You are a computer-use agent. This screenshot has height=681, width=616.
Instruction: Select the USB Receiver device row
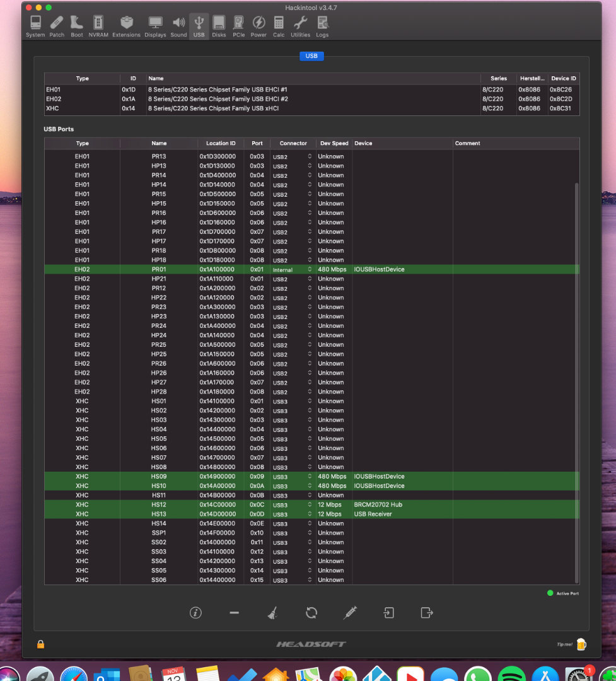click(x=311, y=515)
